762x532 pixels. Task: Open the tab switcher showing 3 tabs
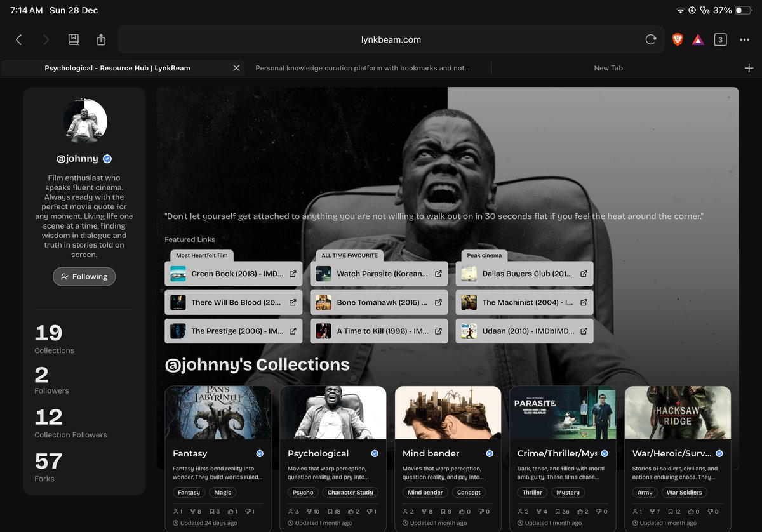[x=720, y=39]
